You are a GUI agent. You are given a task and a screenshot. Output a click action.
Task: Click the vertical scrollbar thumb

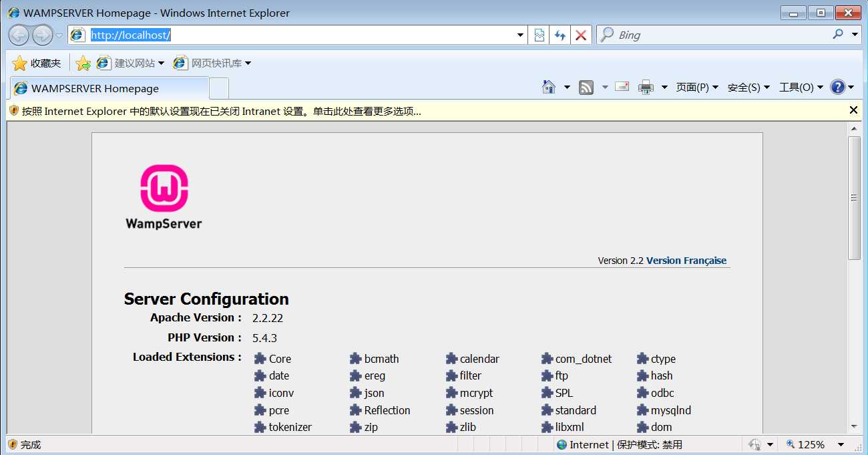click(x=854, y=198)
